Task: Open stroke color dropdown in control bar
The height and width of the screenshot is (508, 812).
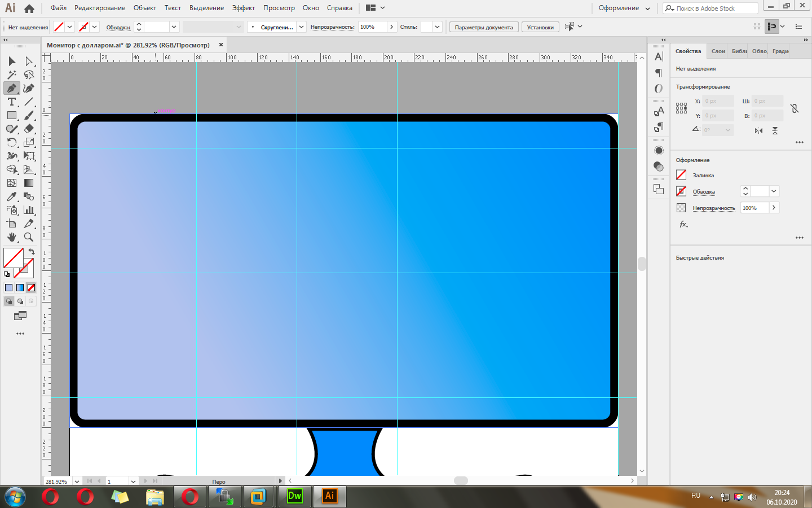Action: [x=95, y=27]
